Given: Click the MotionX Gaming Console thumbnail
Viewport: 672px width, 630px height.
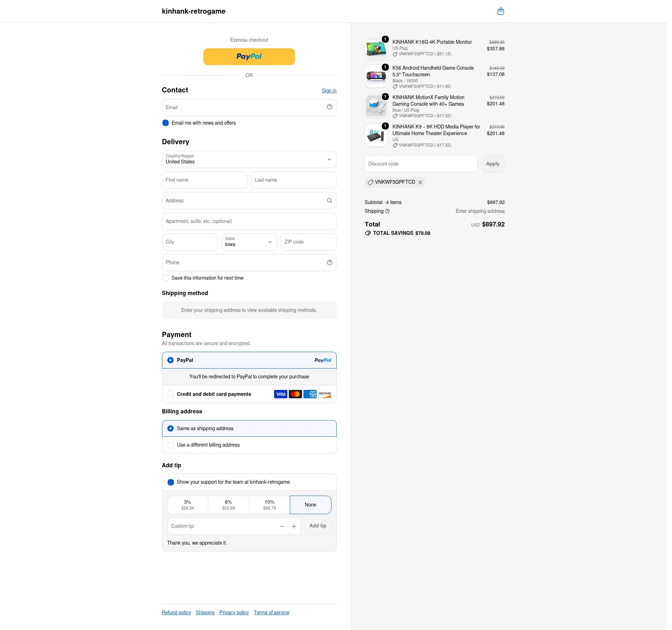Looking at the screenshot, I should click(x=376, y=106).
